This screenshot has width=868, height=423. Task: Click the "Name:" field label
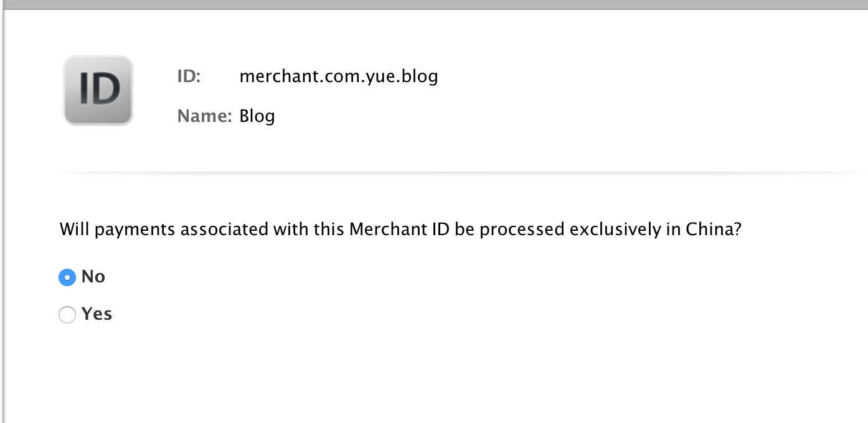click(x=204, y=116)
